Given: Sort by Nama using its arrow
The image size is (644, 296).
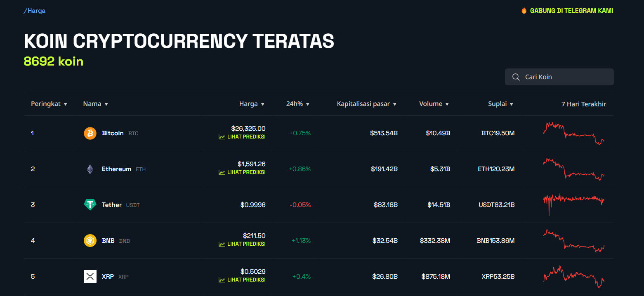Looking at the screenshot, I should [106, 104].
